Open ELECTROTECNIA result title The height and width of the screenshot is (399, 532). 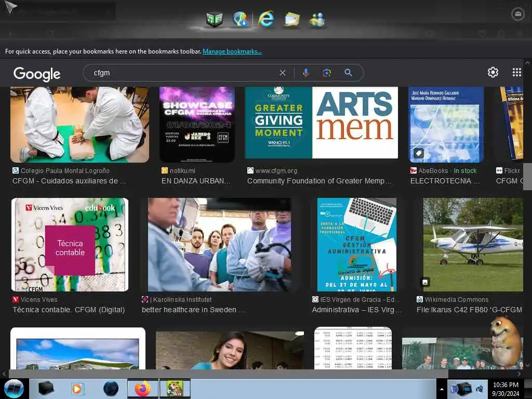pyautogui.click(x=445, y=181)
